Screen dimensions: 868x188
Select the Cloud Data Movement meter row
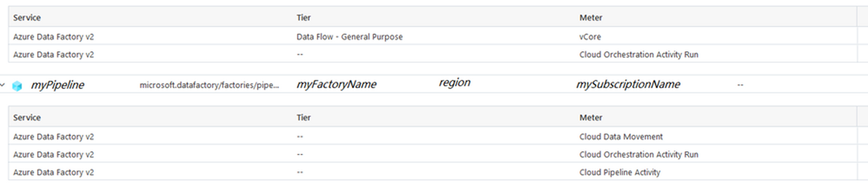433,137
